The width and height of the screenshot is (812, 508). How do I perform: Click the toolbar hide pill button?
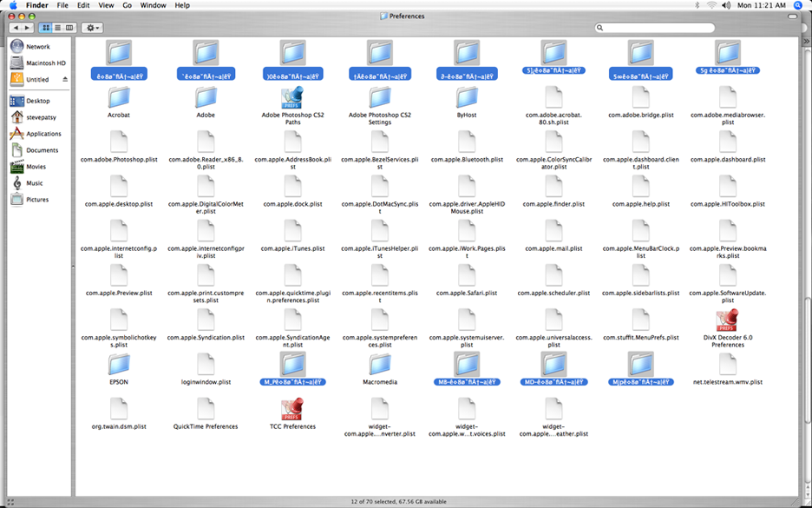[x=792, y=16]
